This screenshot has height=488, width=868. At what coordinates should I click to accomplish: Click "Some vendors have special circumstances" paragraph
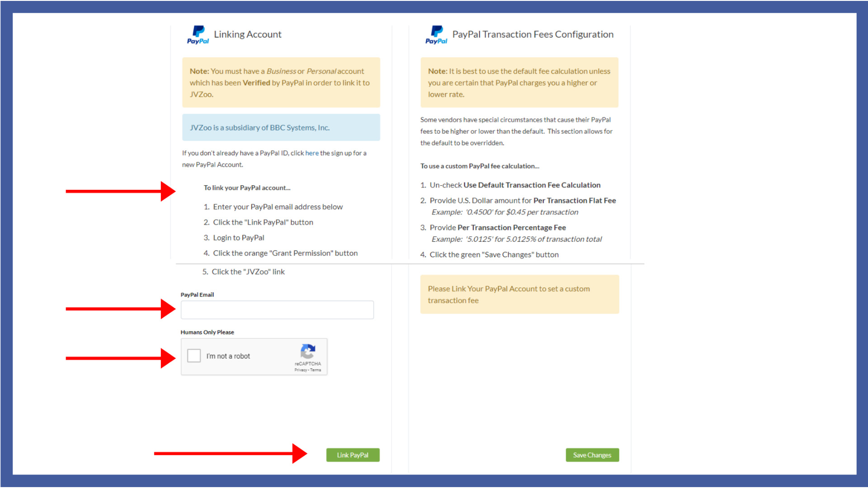(x=516, y=131)
